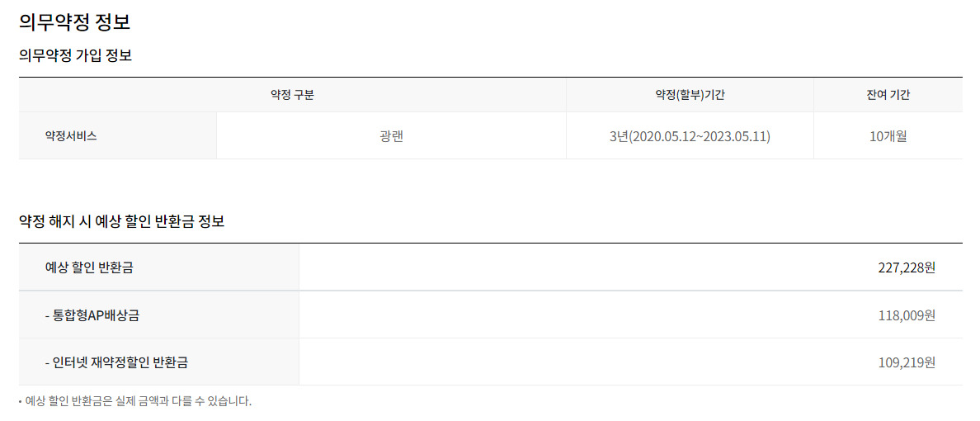Click the 예상 할인 반환금 row label
The width and height of the screenshot is (980, 421).
click(x=89, y=267)
